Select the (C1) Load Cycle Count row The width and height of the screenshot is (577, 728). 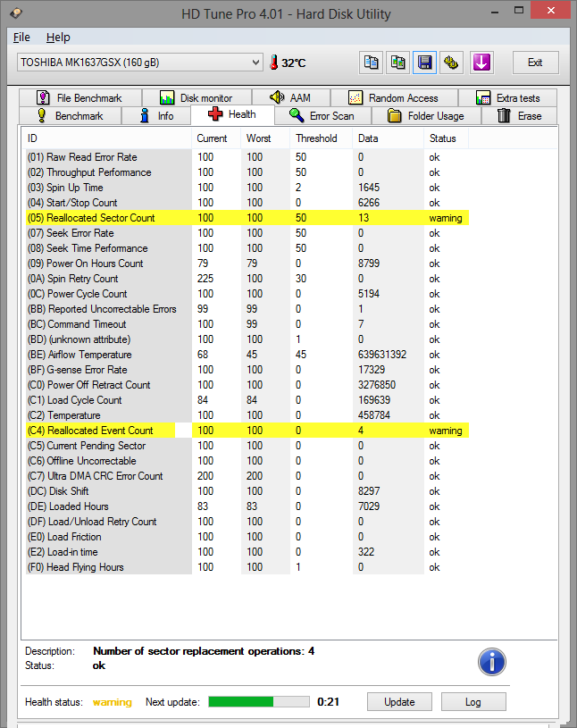point(247,400)
